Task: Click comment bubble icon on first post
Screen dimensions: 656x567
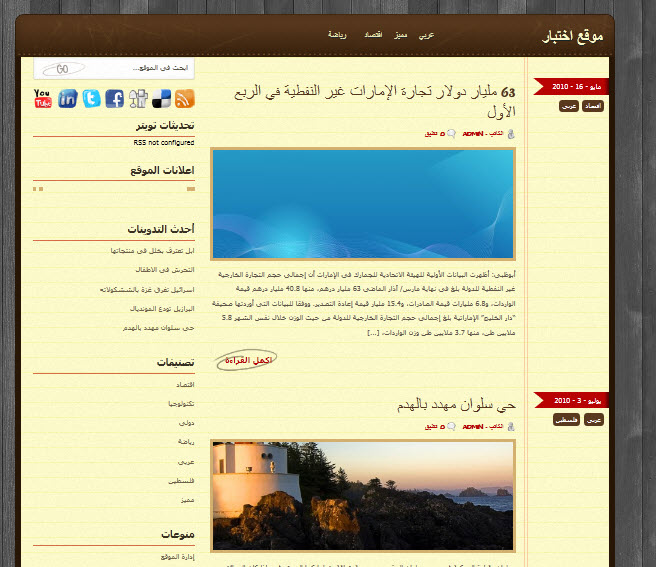Action: click(451, 134)
